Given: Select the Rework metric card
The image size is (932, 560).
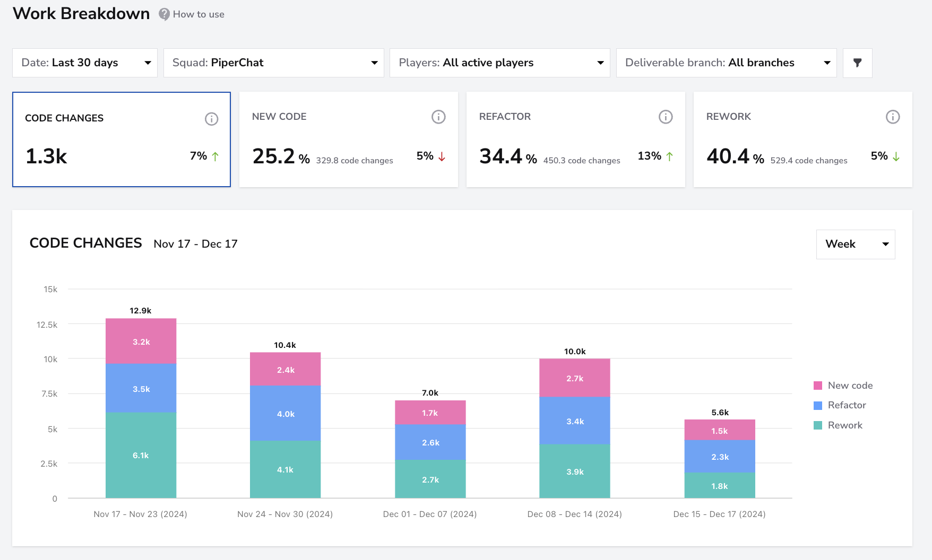Looking at the screenshot, I should click(803, 139).
